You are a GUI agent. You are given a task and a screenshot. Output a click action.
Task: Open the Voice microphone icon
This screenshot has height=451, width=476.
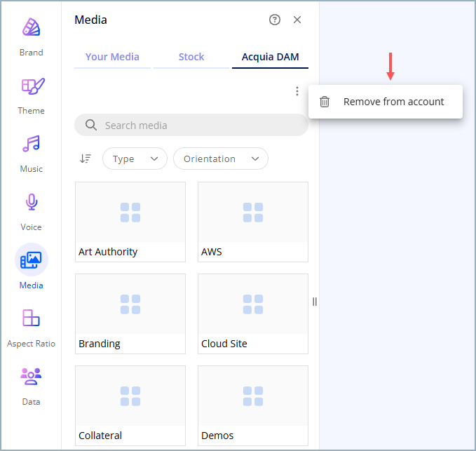point(32,202)
